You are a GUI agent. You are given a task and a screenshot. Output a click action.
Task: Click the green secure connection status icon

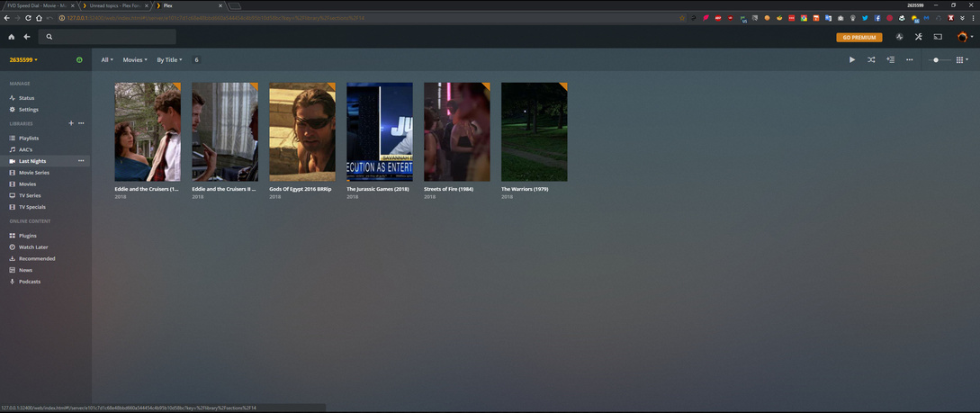(79, 60)
